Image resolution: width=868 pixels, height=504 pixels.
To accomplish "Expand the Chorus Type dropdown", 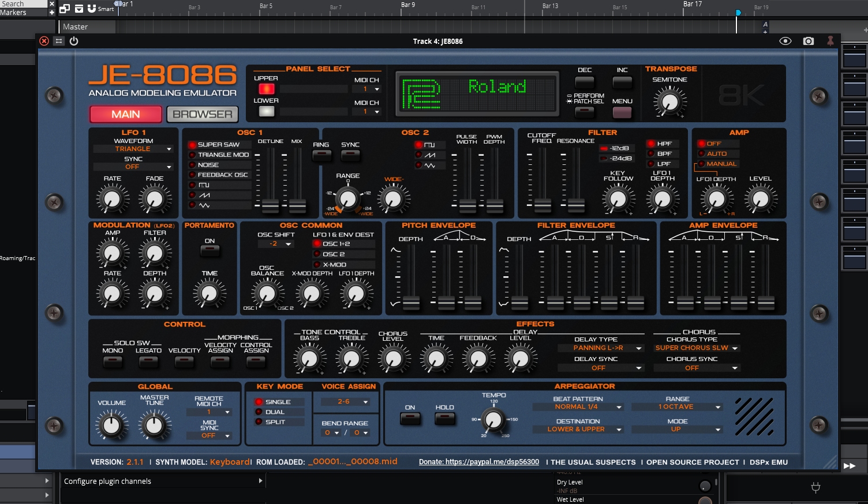I will click(x=696, y=348).
